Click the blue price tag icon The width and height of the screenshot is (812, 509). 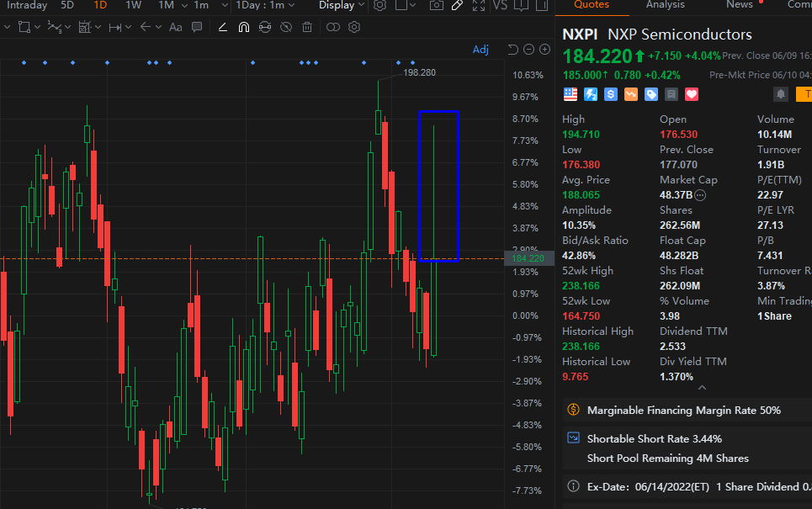(x=651, y=94)
